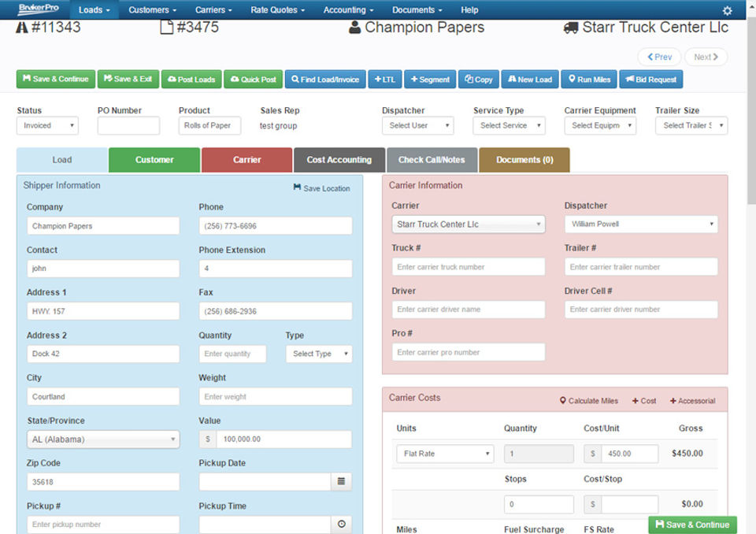
Task: Open the Rate Quotes menu
Action: click(x=278, y=9)
